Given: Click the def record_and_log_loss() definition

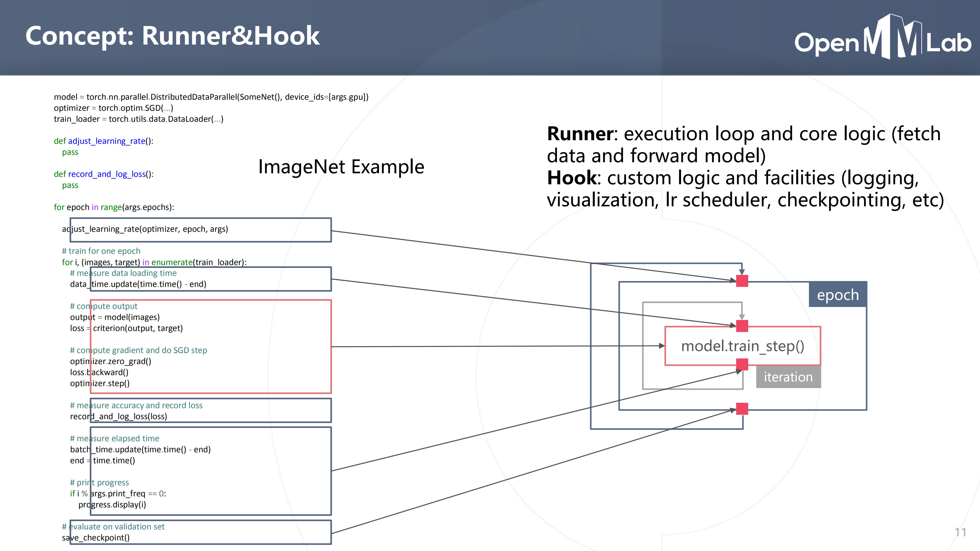Looking at the screenshot, I should tap(103, 174).
